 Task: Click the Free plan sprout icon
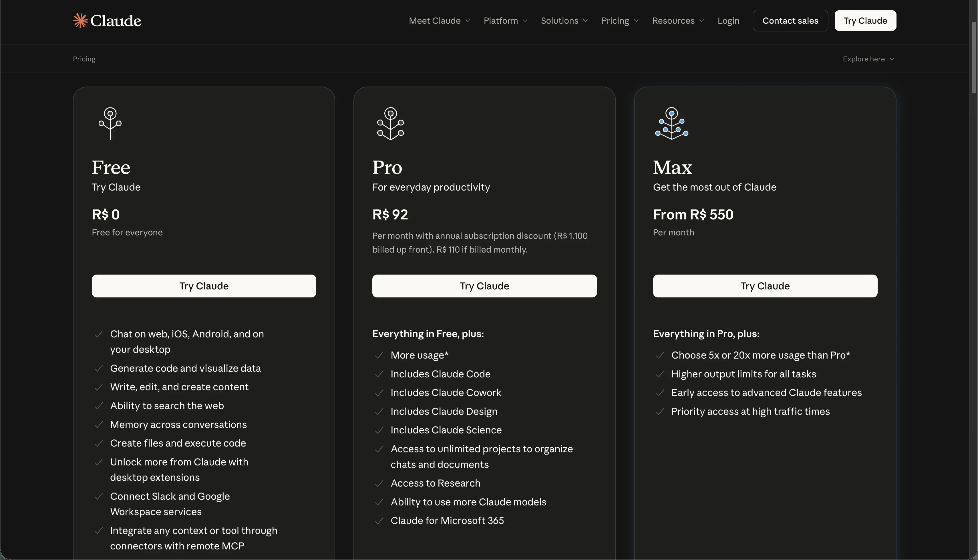[x=110, y=123]
